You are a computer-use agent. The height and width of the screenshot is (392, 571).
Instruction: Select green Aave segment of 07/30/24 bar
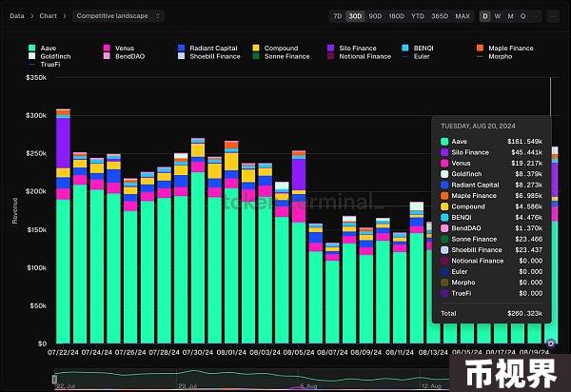[x=198, y=258]
